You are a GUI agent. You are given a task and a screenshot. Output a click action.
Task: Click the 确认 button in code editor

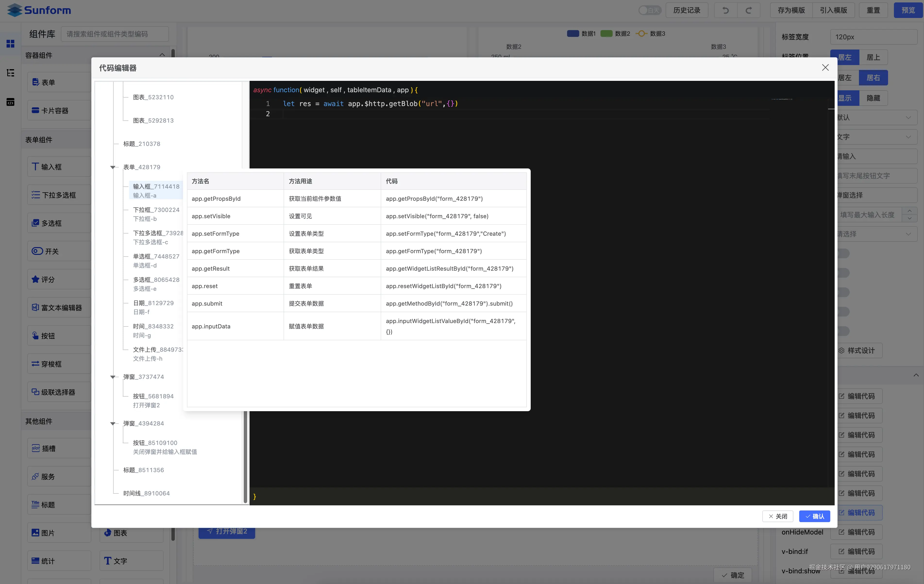click(x=815, y=516)
